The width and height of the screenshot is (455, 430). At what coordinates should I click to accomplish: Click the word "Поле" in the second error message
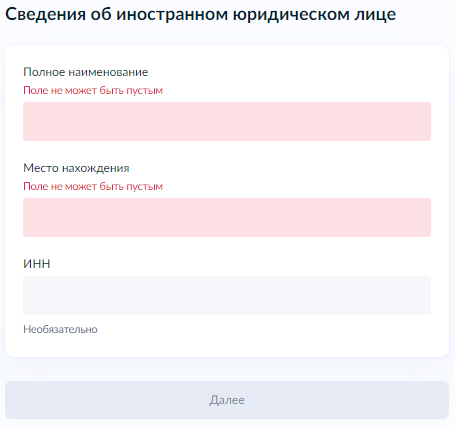point(36,187)
